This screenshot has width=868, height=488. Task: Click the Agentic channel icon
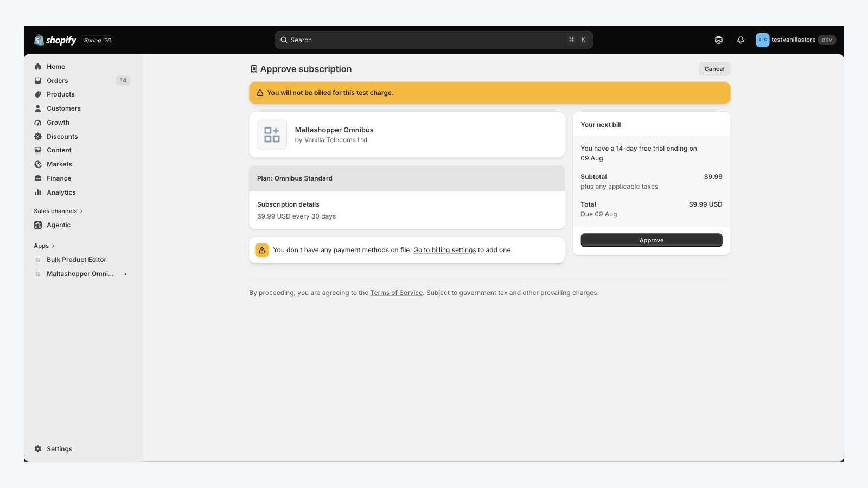(x=38, y=225)
